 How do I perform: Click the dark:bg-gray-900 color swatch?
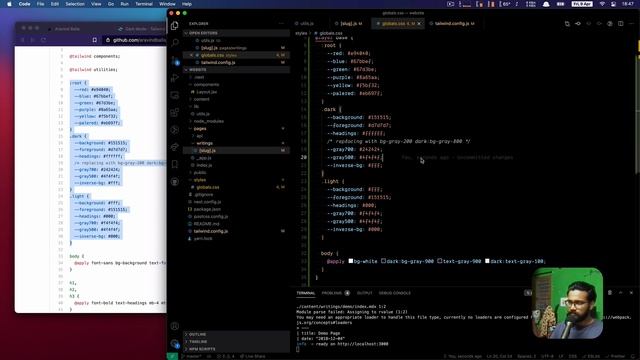(x=383, y=261)
